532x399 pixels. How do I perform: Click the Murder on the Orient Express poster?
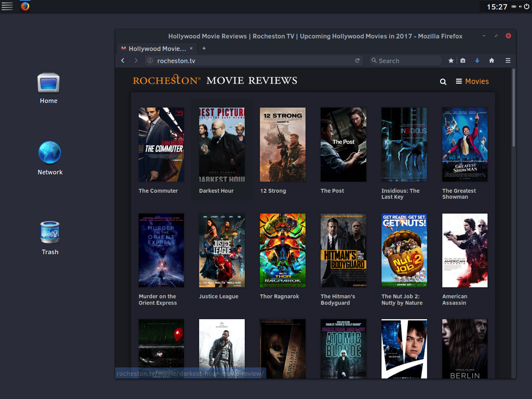[161, 250]
